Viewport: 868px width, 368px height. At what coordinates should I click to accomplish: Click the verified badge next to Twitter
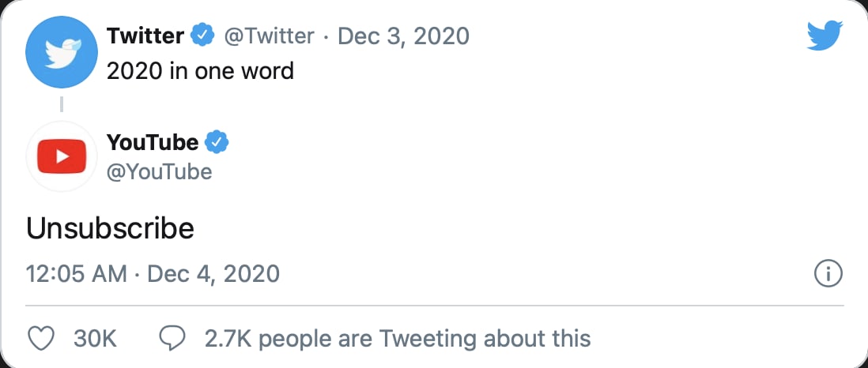(205, 36)
